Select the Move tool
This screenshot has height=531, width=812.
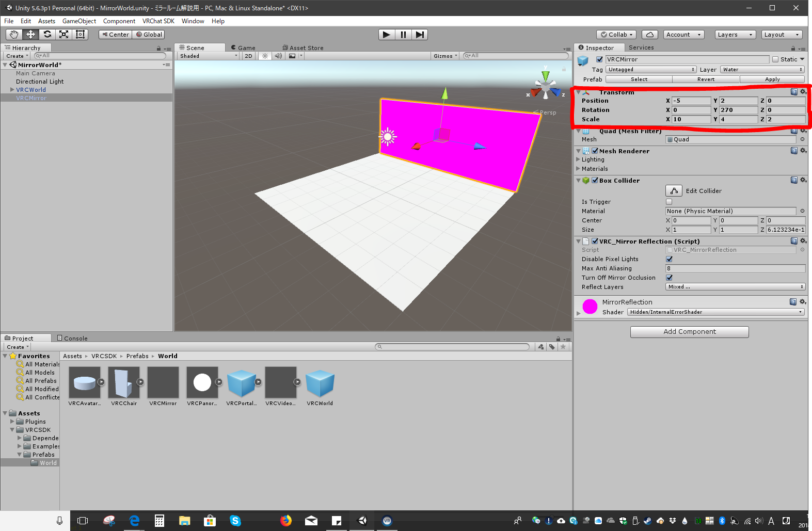click(x=30, y=35)
